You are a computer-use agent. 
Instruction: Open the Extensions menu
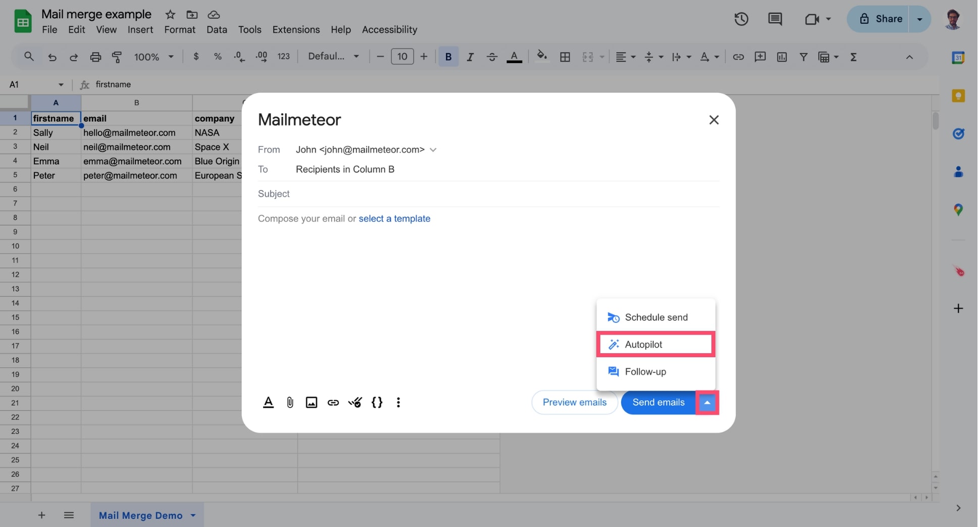[x=296, y=30]
